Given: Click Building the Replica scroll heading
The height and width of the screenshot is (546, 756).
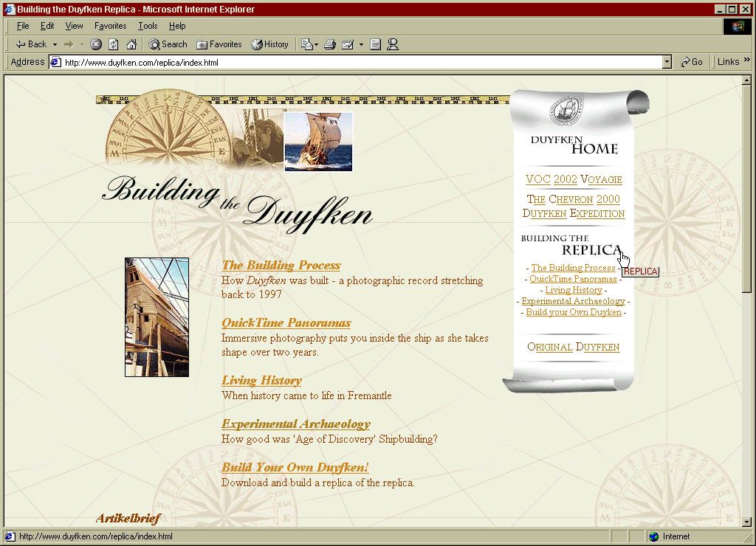Looking at the screenshot, I should [x=572, y=245].
